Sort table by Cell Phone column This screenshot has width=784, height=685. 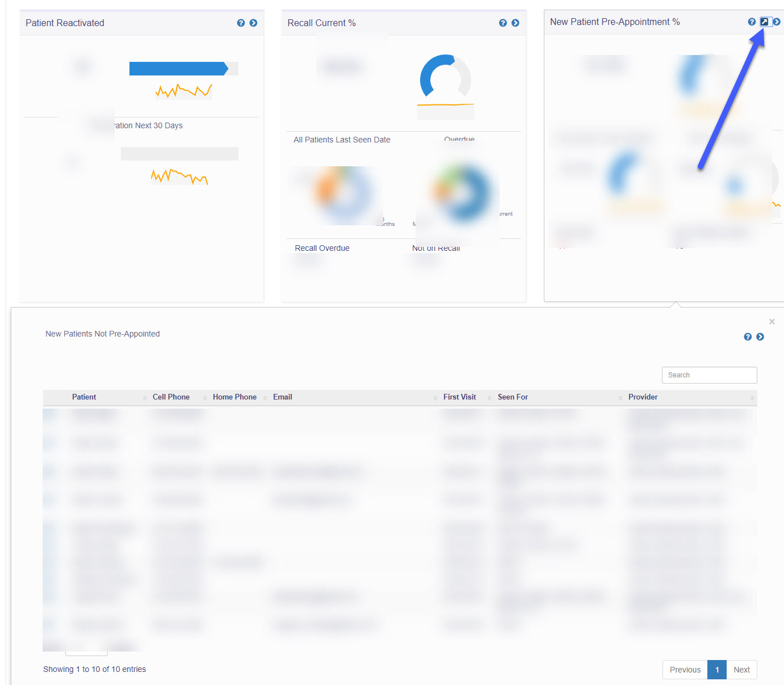171,397
